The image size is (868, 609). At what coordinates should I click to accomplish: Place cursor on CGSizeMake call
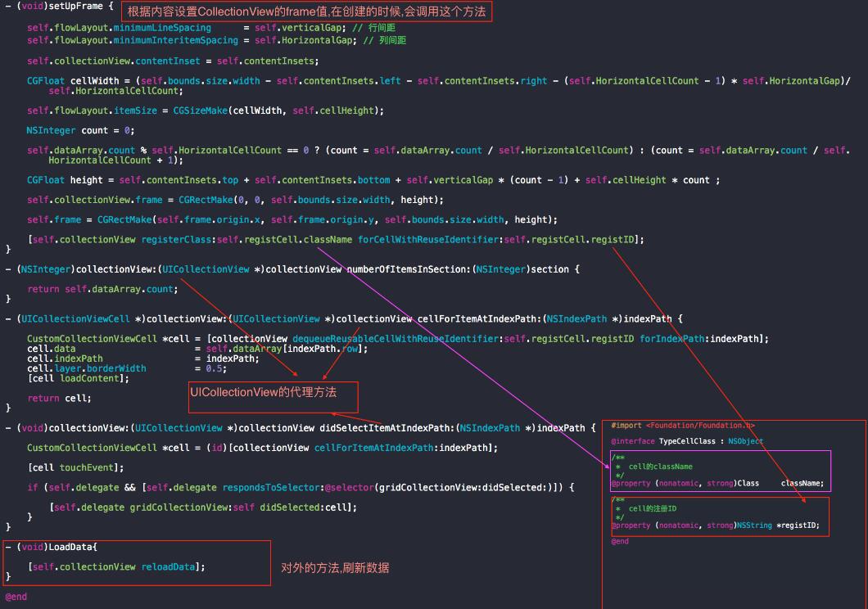click(x=200, y=111)
